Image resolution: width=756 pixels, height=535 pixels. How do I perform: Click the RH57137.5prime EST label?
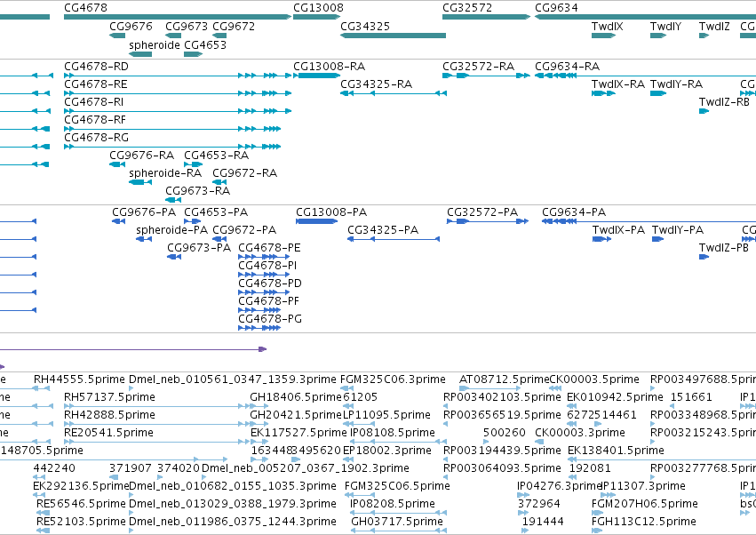109,397
